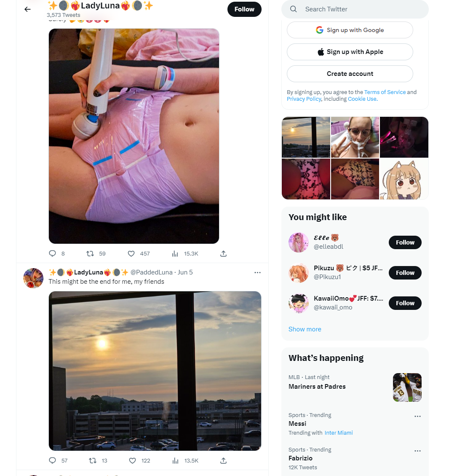This screenshot has width=457, height=476.
Task: Open the Terms of Service link
Action: pos(385,92)
